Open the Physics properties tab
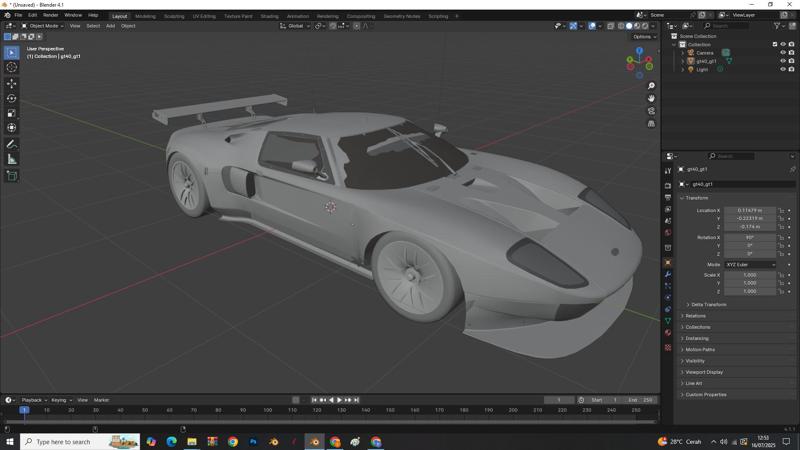 click(x=668, y=297)
